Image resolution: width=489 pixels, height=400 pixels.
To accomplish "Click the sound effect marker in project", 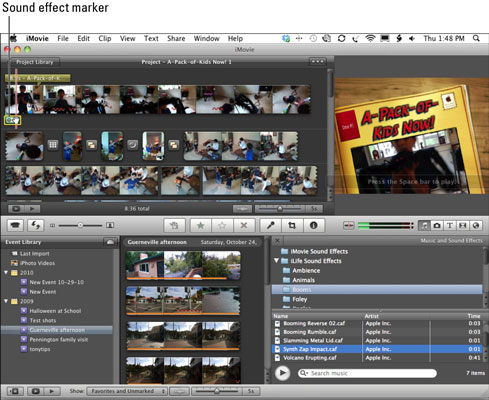I will pyautogui.click(x=12, y=120).
